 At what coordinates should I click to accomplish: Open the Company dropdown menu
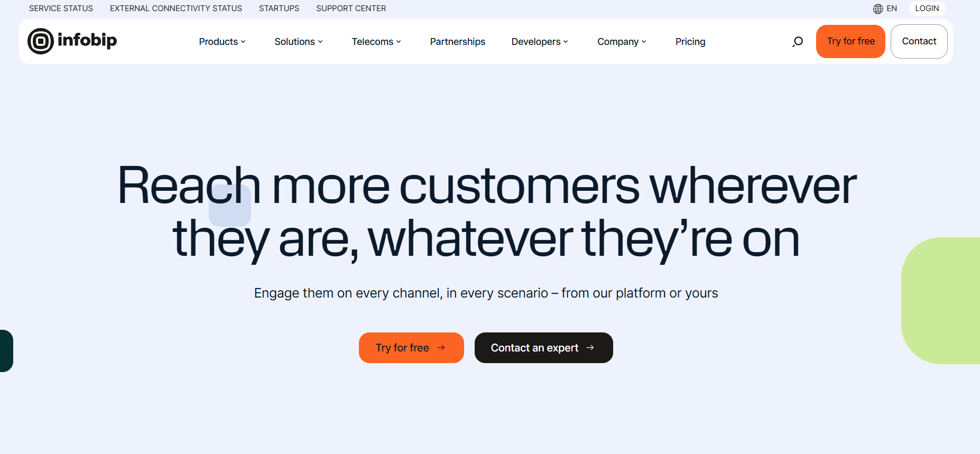[x=622, y=42]
